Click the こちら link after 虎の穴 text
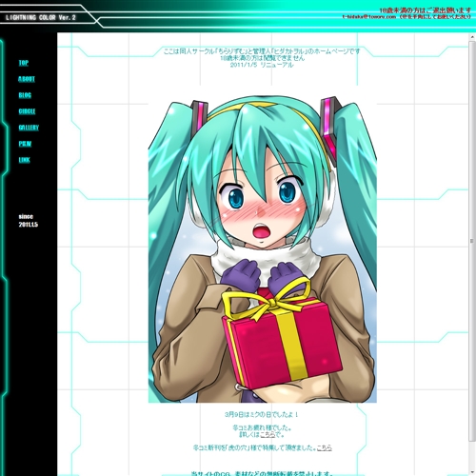This screenshot has width=476, height=476. (325, 447)
